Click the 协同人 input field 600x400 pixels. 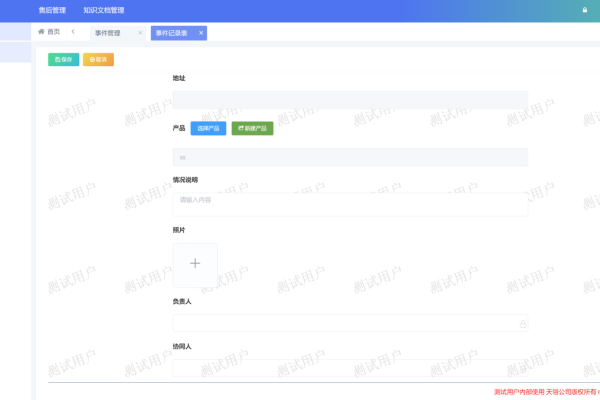coord(351,368)
